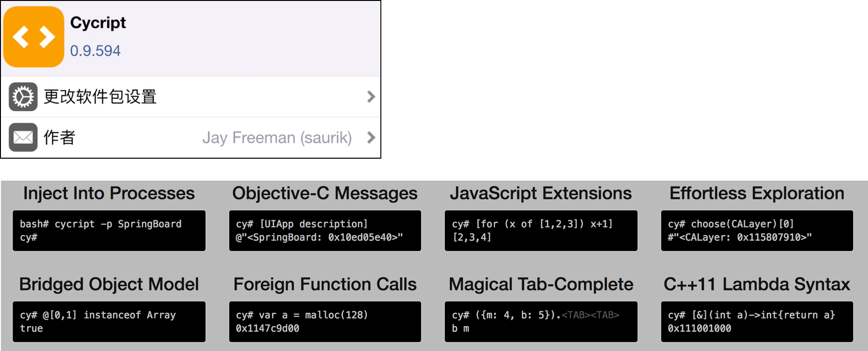
Task: Open the author row chevron arrow
Action: (x=371, y=137)
